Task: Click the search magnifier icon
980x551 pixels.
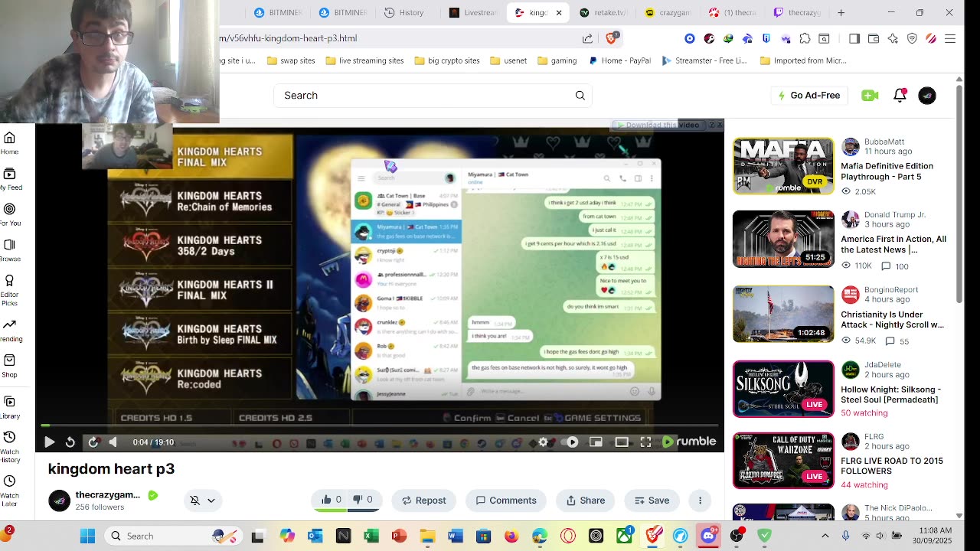Action: (580, 96)
